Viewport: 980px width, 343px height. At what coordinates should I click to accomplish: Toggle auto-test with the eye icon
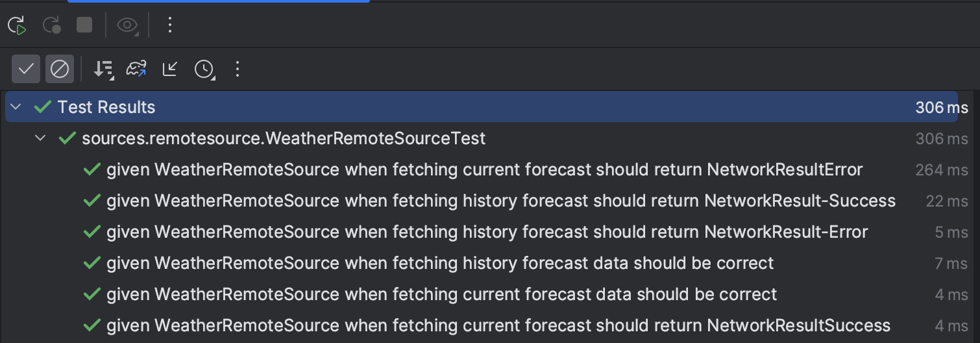click(127, 25)
